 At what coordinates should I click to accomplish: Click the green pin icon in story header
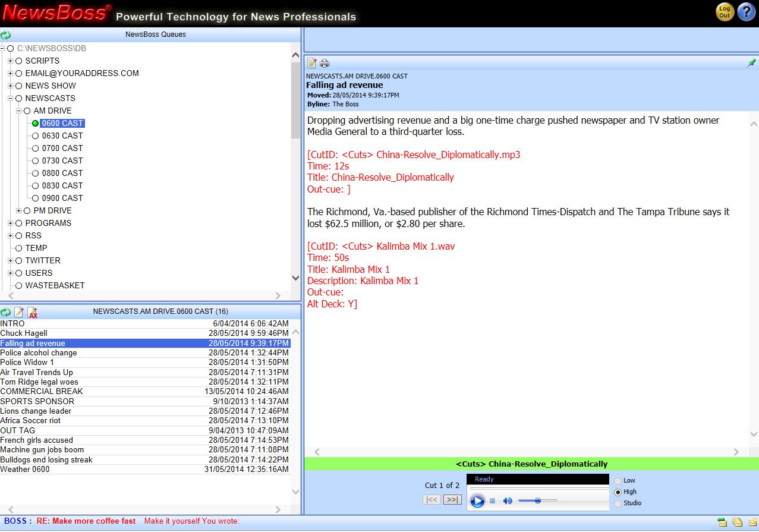pos(751,63)
